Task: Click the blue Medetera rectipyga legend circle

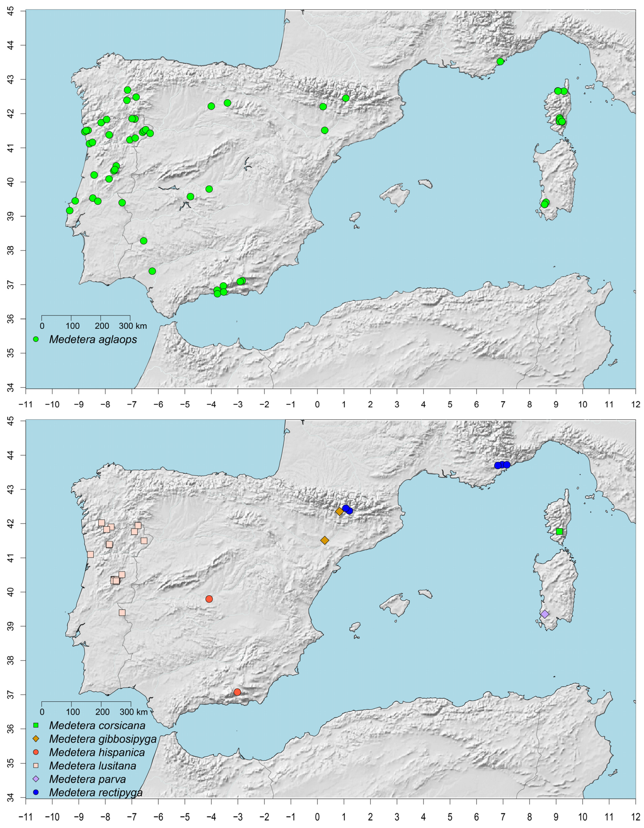Action: tap(36, 792)
